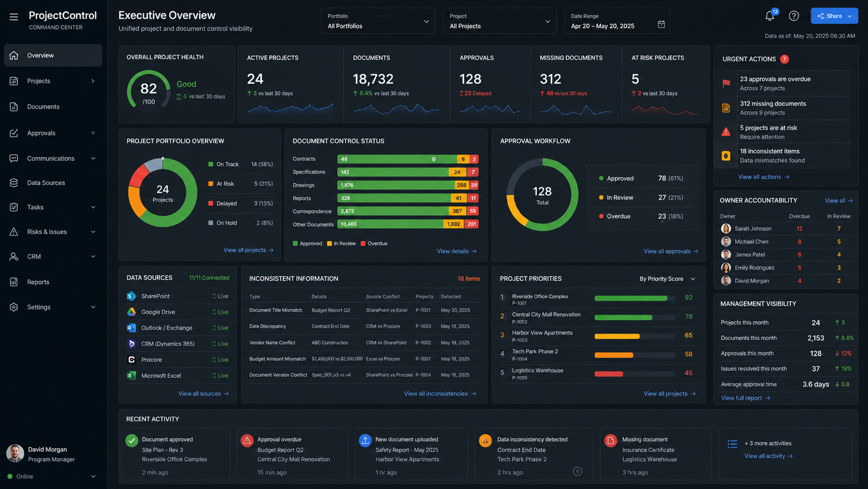Open CRM menu item in sidebar

52,256
